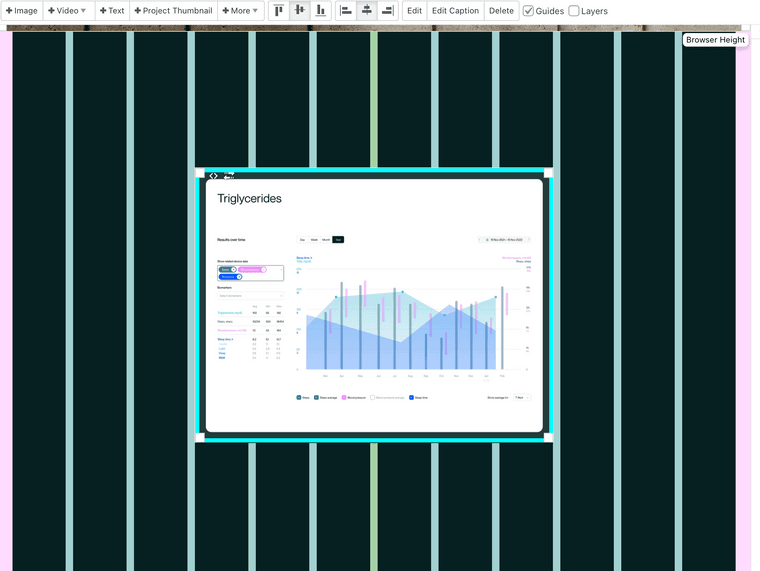760x571 pixels.
Task: Enable the Layers checkbox
Action: pos(574,11)
